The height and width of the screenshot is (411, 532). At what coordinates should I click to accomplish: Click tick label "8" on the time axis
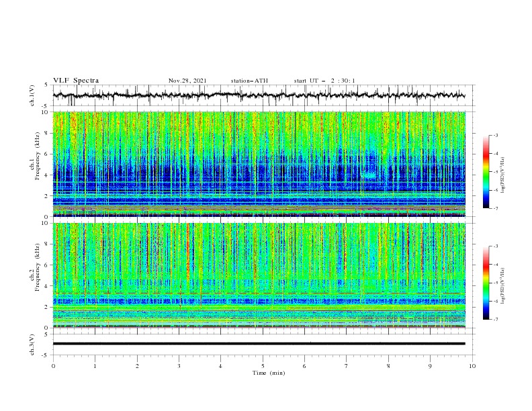(x=388, y=366)
